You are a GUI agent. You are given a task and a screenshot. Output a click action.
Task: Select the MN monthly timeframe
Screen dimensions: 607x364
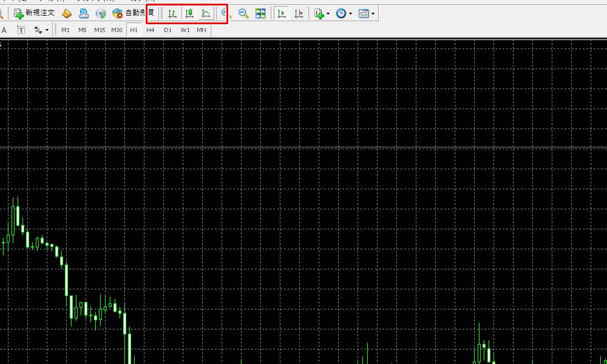coord(202,30)
